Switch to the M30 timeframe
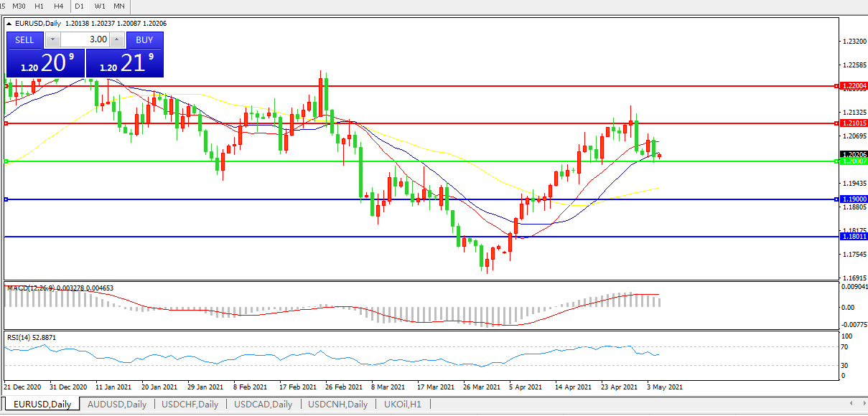The width and height of the screenshot is (868, 416). tap(19, 6)
